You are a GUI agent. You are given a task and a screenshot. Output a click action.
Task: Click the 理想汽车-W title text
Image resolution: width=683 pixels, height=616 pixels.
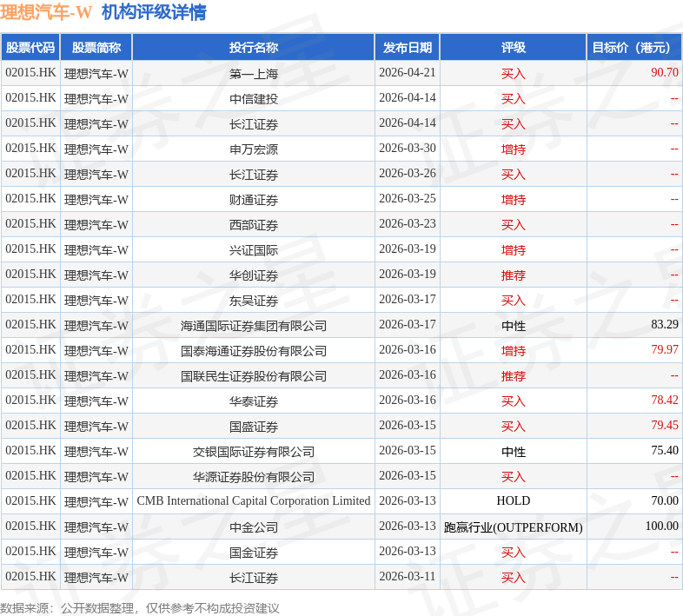46,12
